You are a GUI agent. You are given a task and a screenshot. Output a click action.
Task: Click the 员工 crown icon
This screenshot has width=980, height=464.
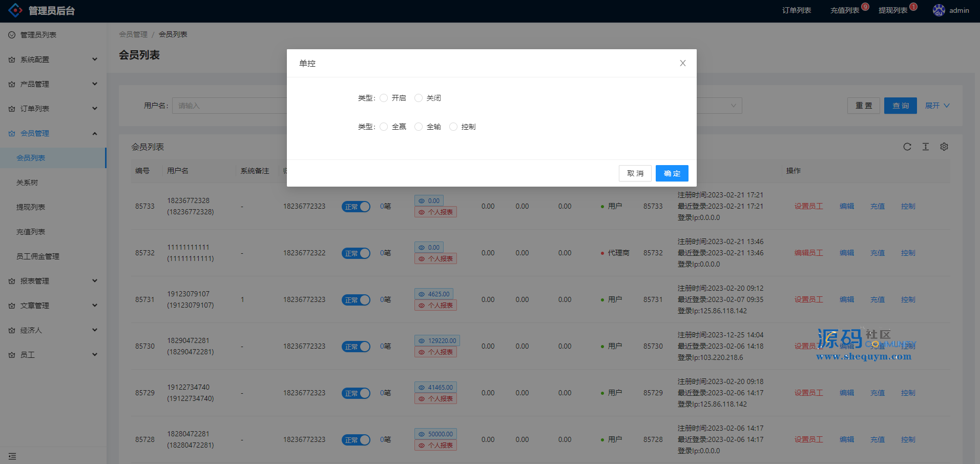12,355
